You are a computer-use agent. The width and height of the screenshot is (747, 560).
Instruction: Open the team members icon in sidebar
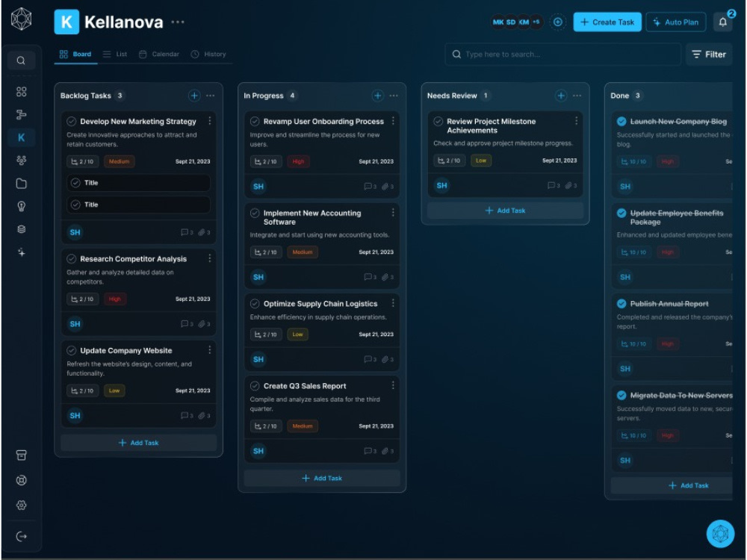click(x=21, y=161)
